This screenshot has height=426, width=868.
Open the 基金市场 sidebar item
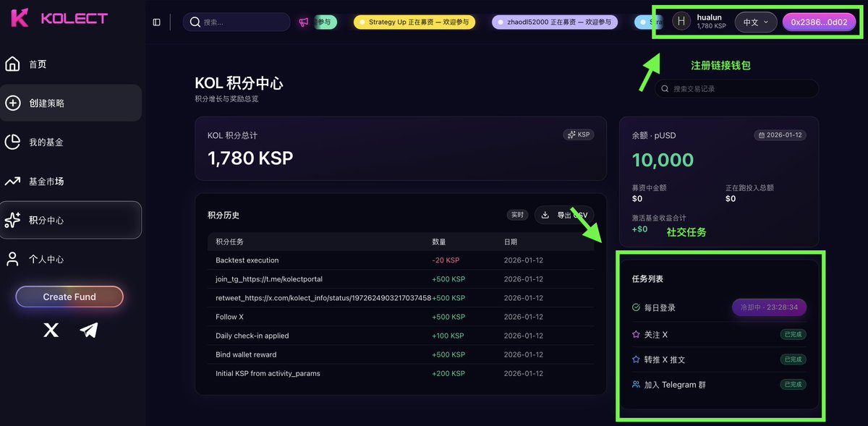point(71,182)
